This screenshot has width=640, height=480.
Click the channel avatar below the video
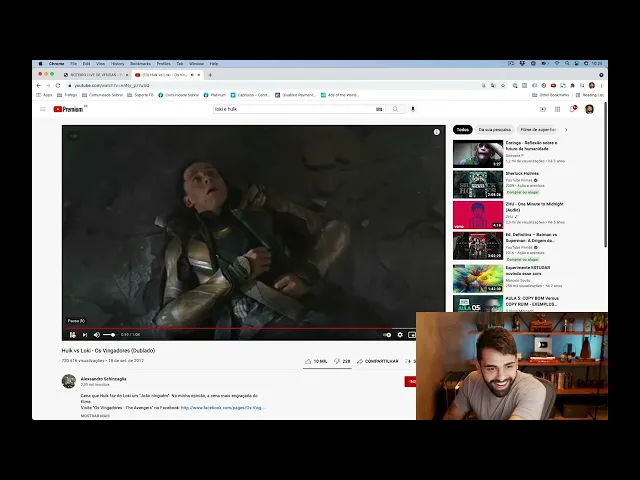tap(69, 381)
